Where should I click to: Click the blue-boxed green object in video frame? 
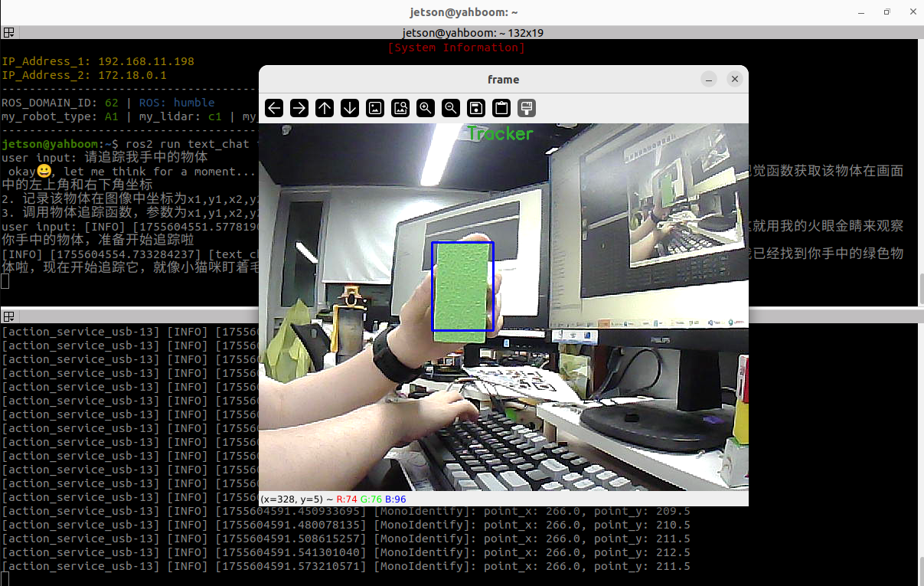462,286
